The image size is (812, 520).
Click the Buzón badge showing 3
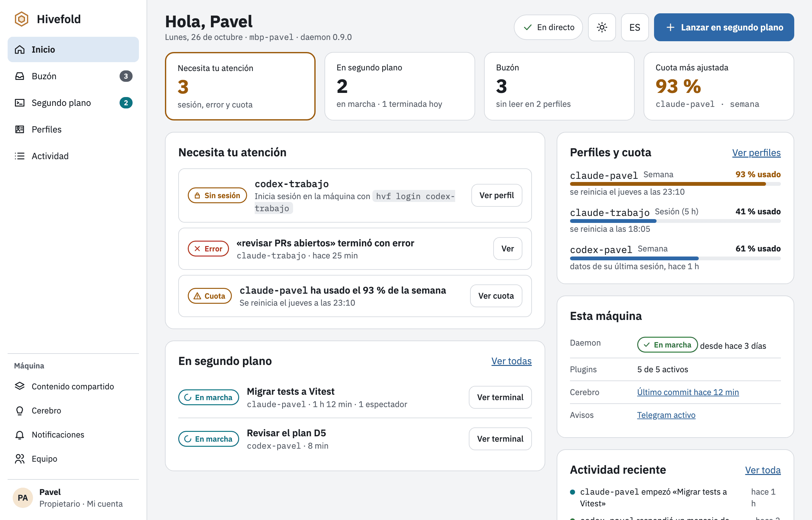126,76
